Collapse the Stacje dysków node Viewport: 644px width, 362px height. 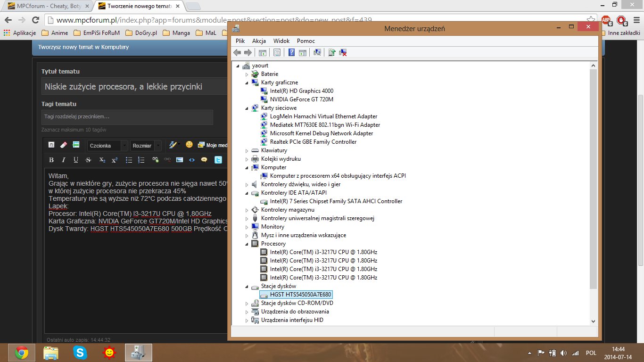[247, 286]
